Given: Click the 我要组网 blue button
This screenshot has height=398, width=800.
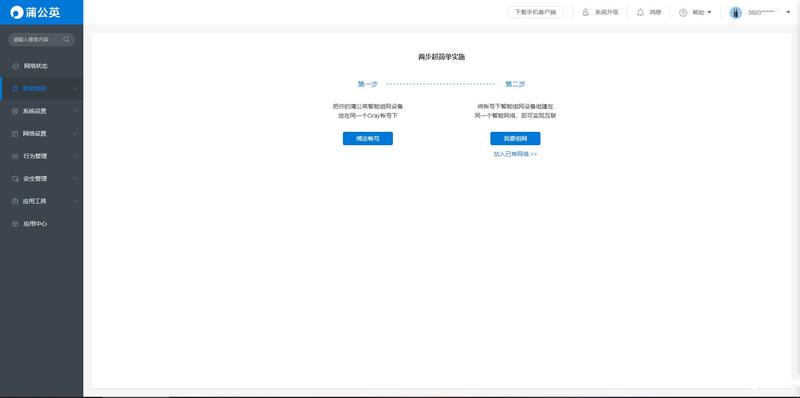Looking at the screenshot, I should tap(515, 139).
